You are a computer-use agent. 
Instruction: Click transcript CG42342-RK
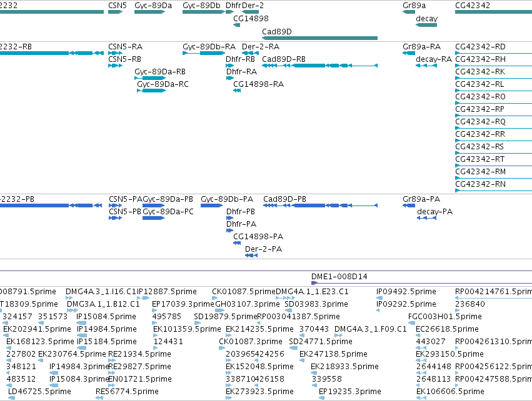[x=480, y=72]
